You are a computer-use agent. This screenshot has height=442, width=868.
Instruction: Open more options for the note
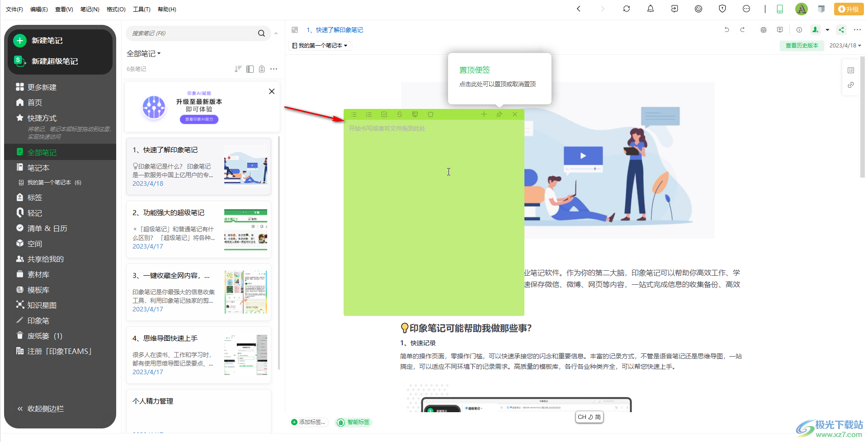tap(857, 30)
